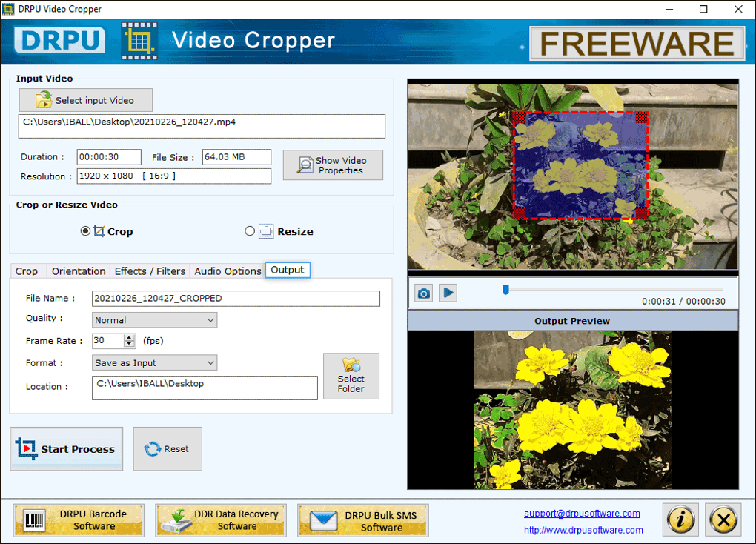Click the top-right crop corner handle
This screenshot has height=544, width=756.
pos(642,117)
